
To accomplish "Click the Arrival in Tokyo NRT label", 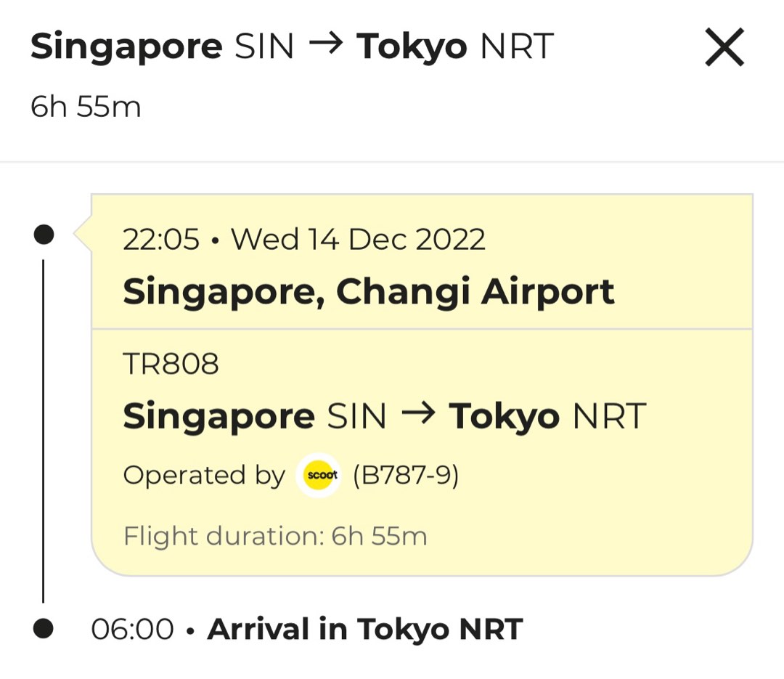I will (363, 629).
